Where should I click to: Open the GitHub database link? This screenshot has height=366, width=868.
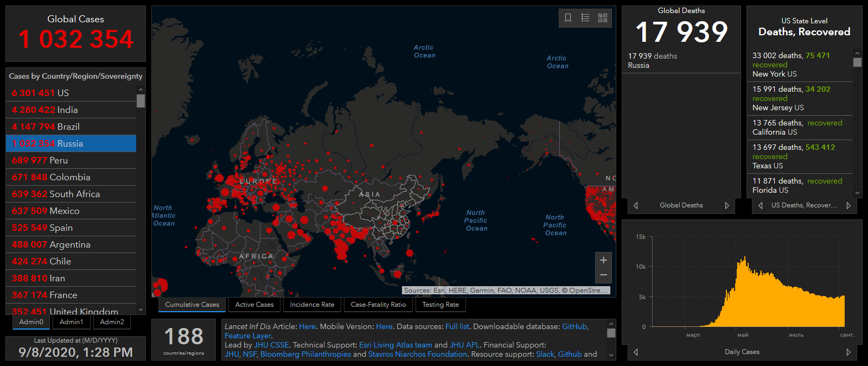[x=574, y=326]
